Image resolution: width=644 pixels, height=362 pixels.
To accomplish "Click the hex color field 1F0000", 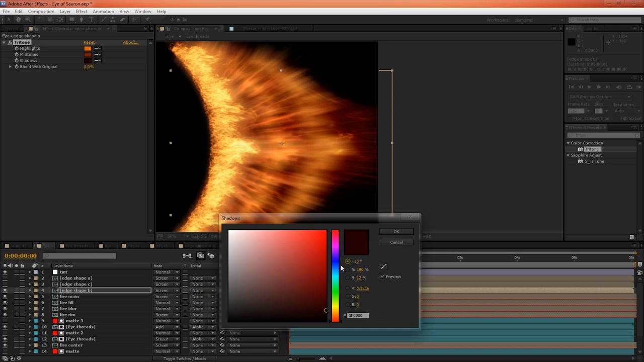I will click(358, 315).
